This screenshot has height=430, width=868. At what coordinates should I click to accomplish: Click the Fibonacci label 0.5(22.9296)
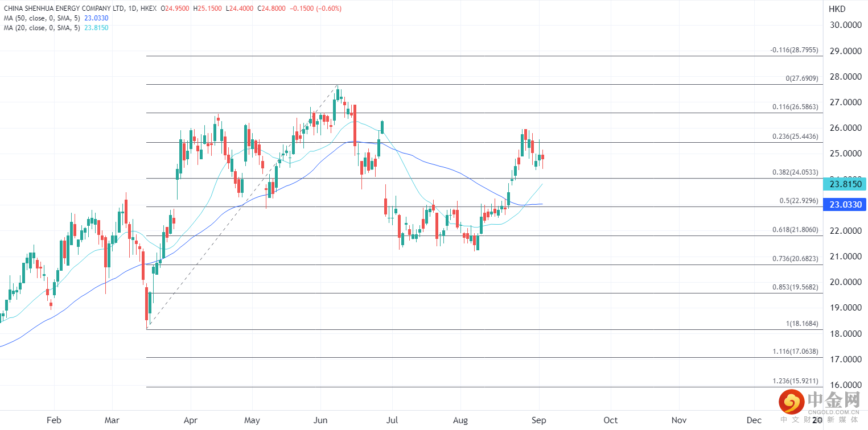(799, 201)
